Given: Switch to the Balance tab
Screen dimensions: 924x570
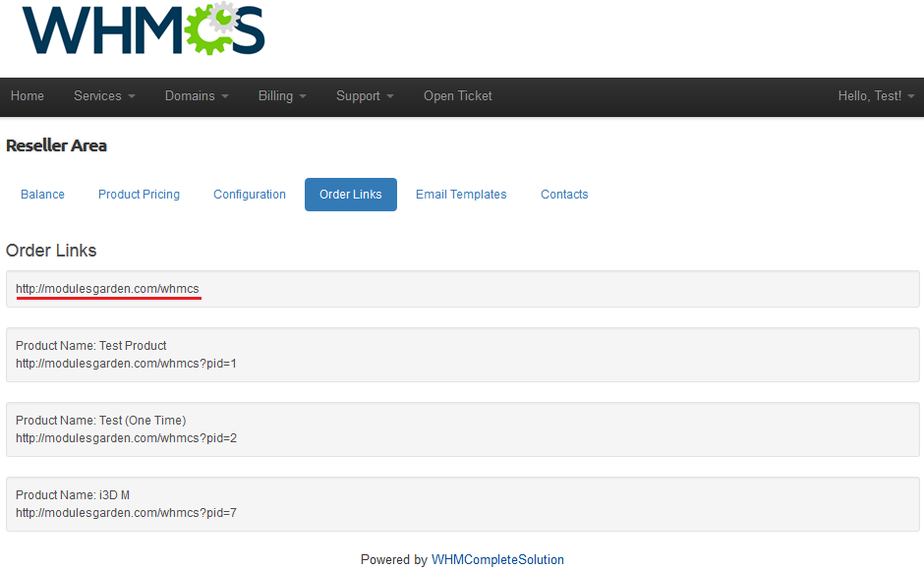Looking at the screenshot, I should 42,195.
